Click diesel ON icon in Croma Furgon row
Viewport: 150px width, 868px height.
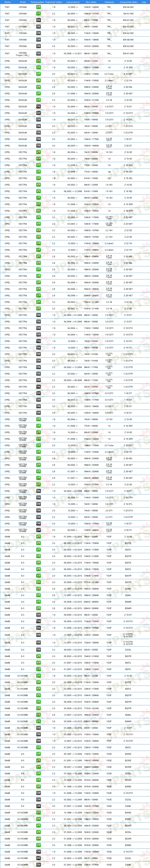(x=38, y=54)
